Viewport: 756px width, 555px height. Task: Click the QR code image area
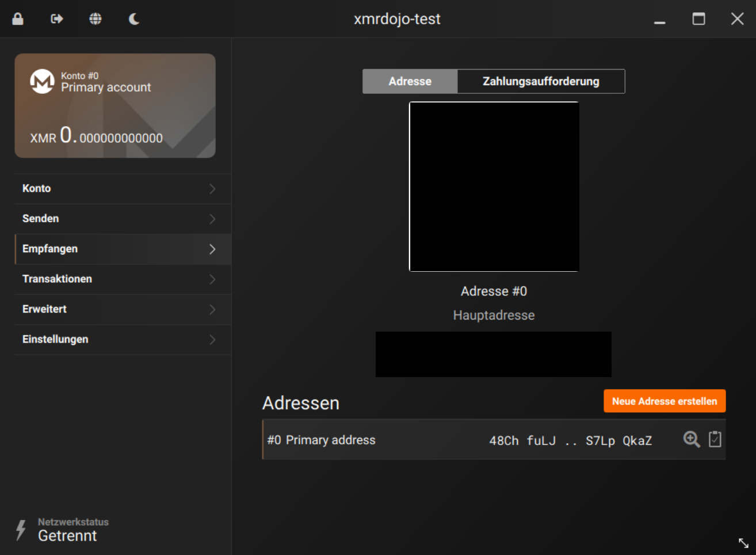[x=494, y=187]
